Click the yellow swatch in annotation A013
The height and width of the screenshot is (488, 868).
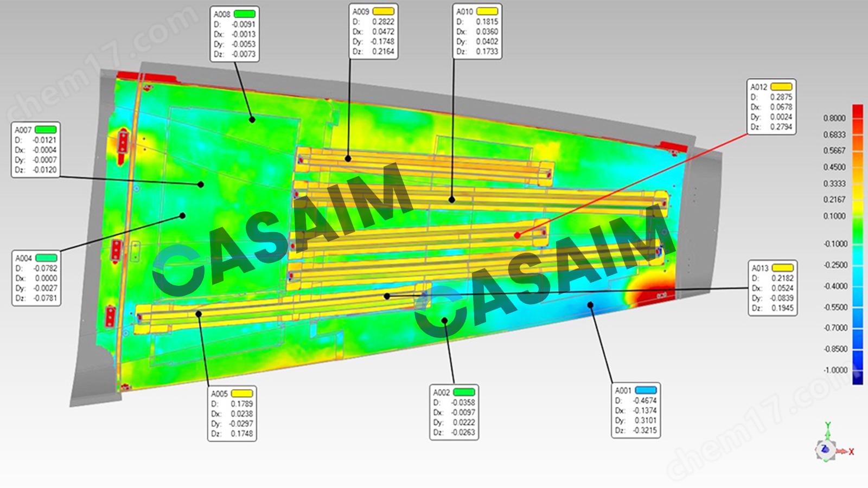pos(782,268)
